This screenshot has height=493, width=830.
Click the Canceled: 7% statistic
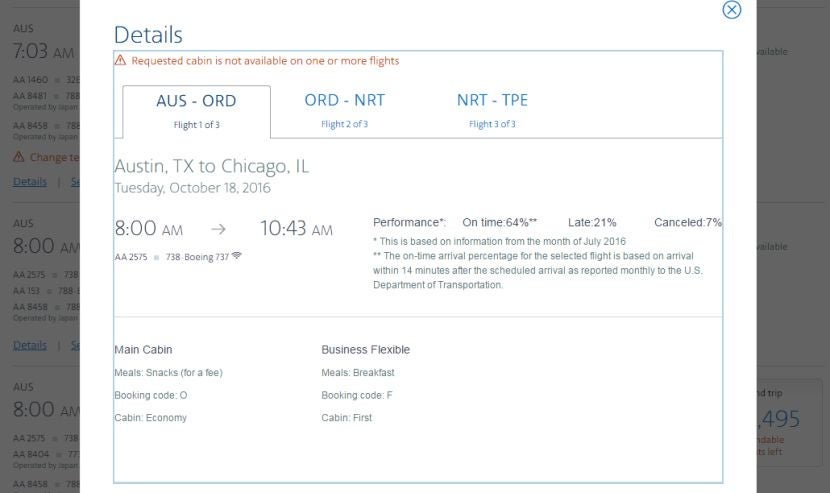pos(688,222)
